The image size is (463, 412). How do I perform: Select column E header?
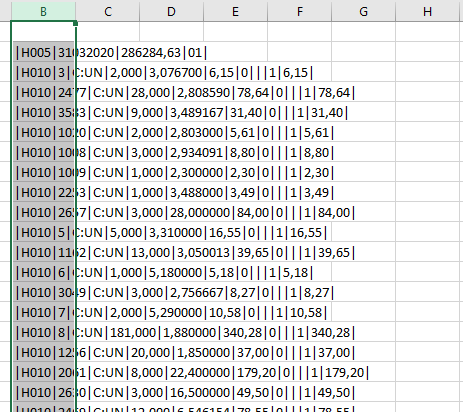[x=235, y=12]
